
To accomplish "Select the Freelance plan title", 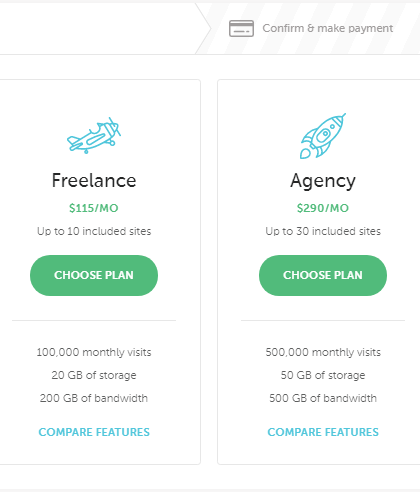I will [x=94, y=180].
